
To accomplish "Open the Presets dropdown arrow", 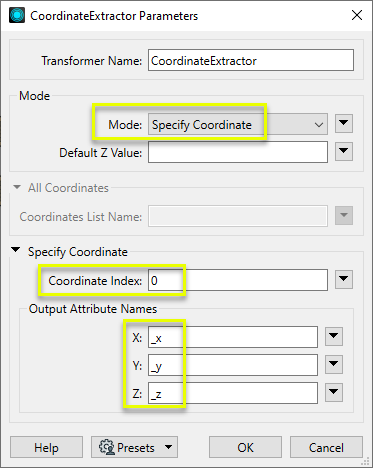I will [x=169, y=447].
